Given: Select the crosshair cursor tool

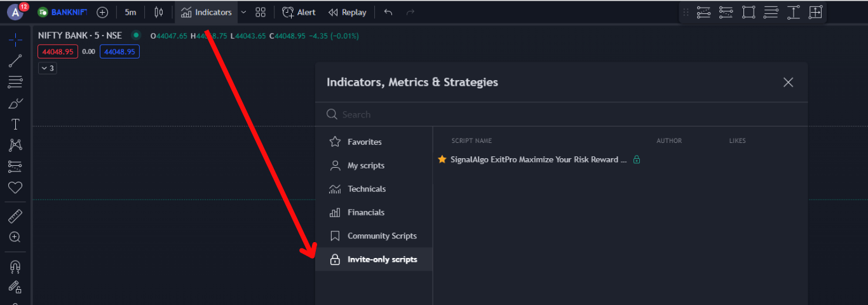Looking at the screenshot, I should 15,40.
